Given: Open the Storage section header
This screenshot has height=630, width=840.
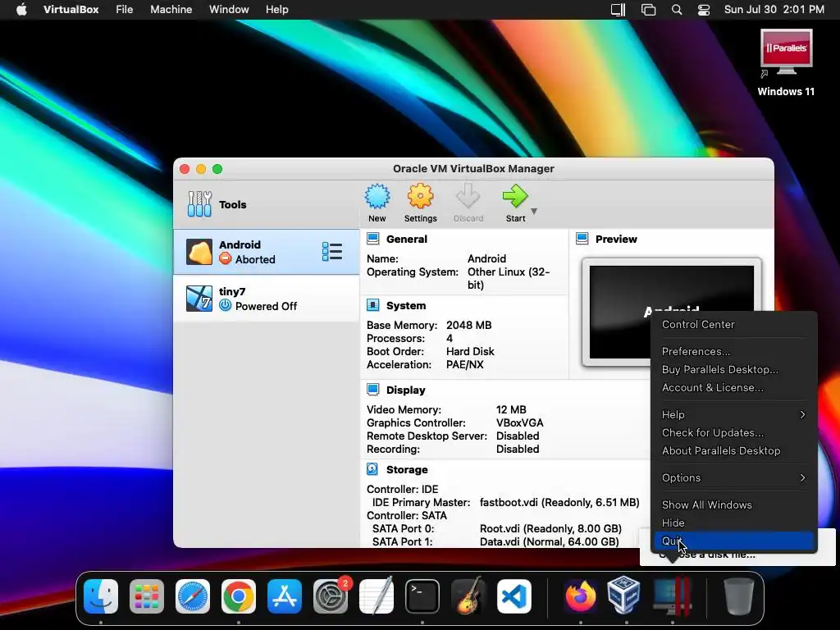Looking at the screenshot, I should (x=407, y=469).
